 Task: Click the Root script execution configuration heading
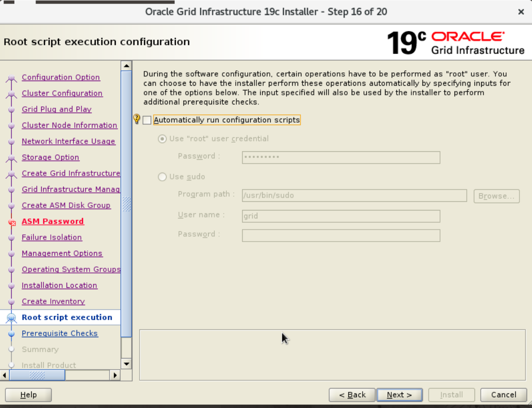[97, 42]
